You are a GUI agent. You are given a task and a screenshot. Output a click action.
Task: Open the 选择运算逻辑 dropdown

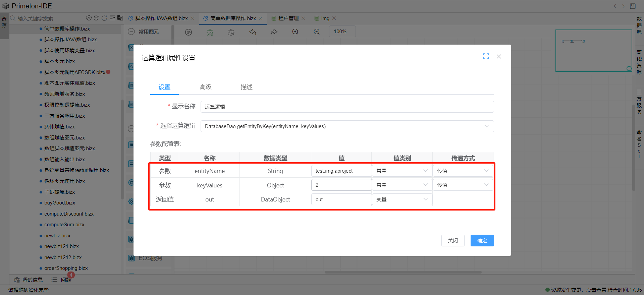[x=347, y=126]
